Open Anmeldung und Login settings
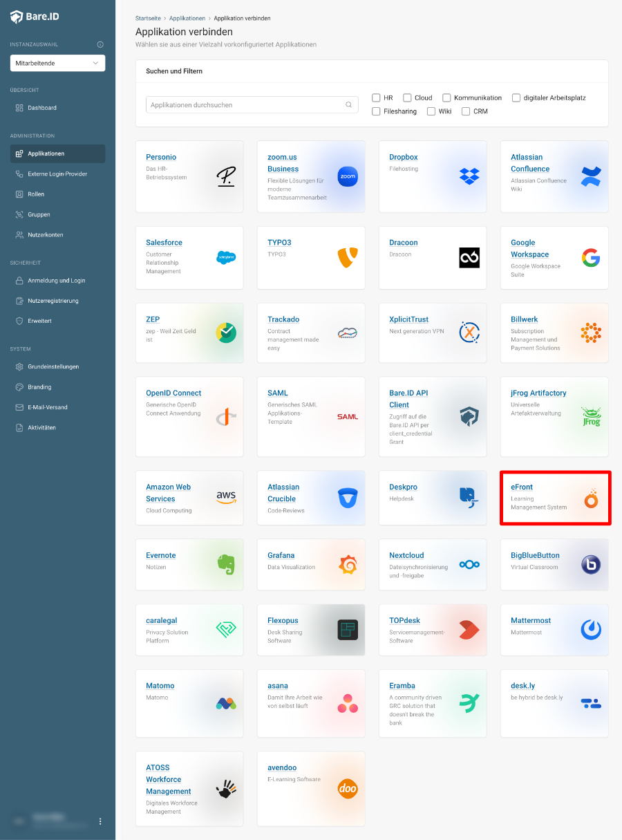 [x=57, y=281]
